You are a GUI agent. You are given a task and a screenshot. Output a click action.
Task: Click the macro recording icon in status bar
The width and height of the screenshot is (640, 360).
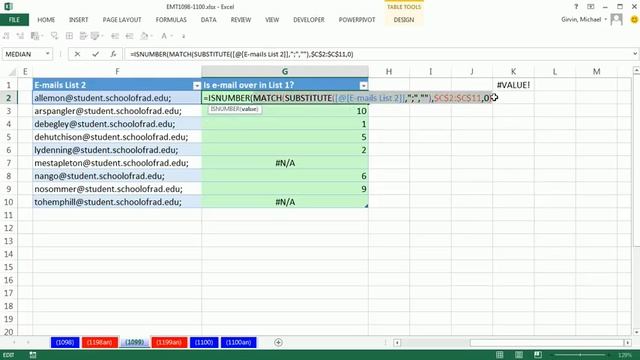(33, 355)
